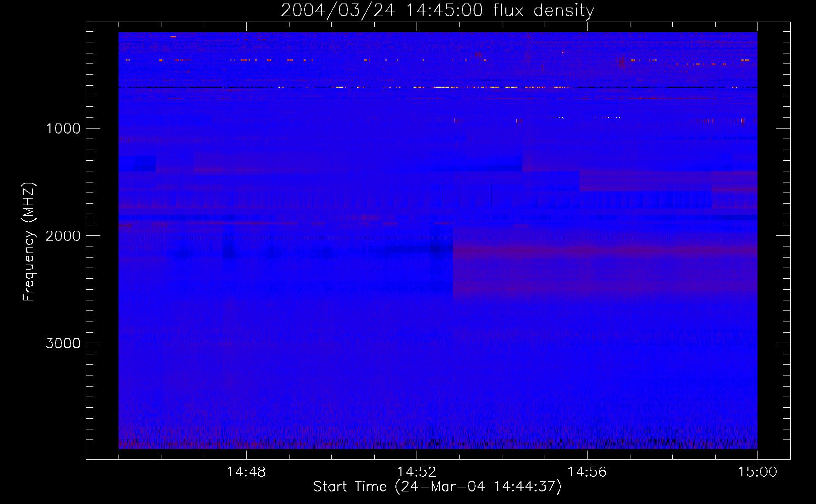Click the plot title "2004/03/24 14:45:00 flux density"
This screenshot has width=816, height=504.
[x=437, y=11]
